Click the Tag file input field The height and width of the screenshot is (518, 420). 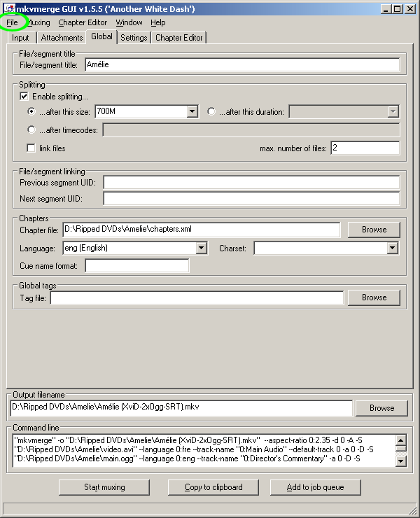[197, 298]
